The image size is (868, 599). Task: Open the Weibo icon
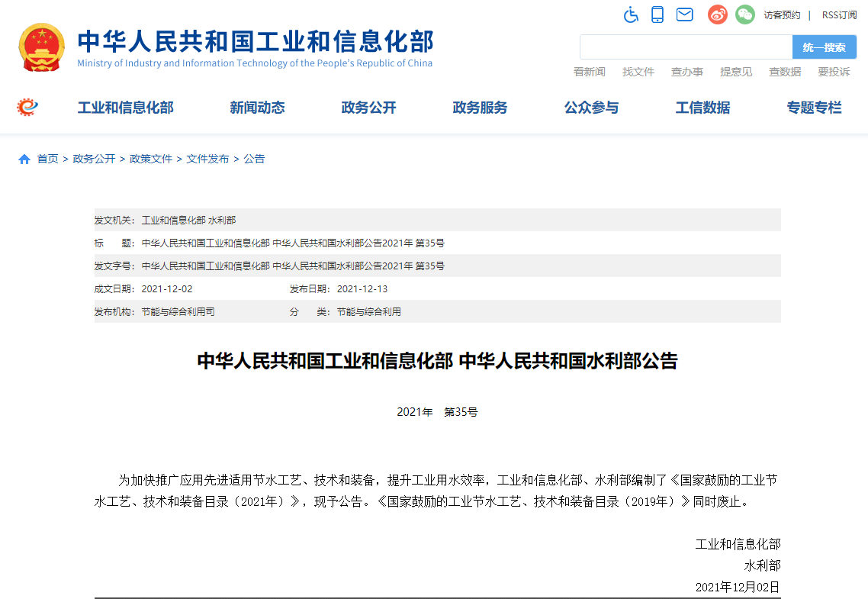717,14
